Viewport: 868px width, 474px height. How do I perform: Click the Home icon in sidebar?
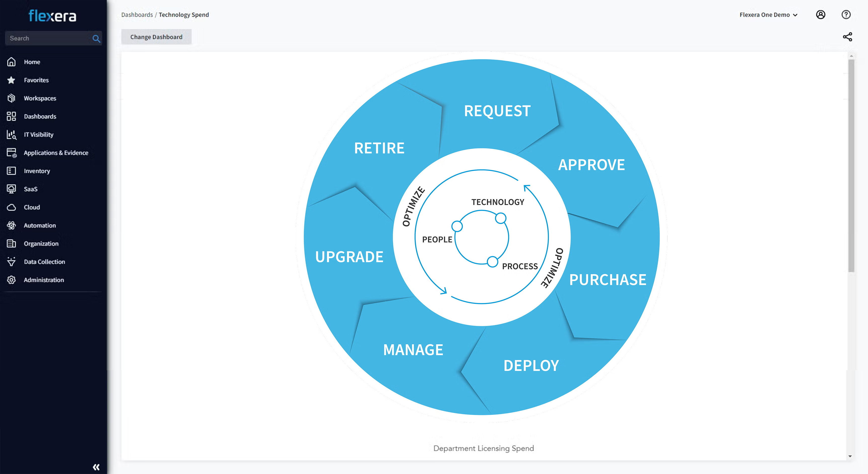coord(11,62)
